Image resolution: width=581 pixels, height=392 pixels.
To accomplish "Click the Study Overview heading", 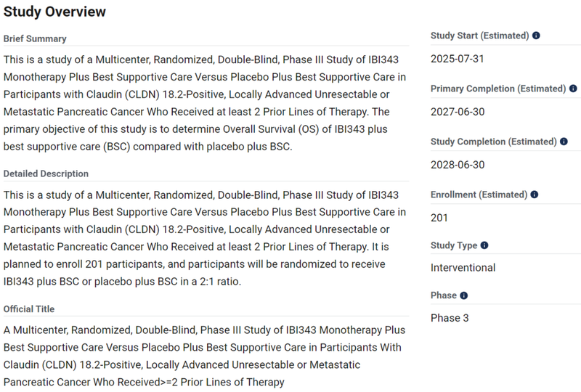I will 54,12.
